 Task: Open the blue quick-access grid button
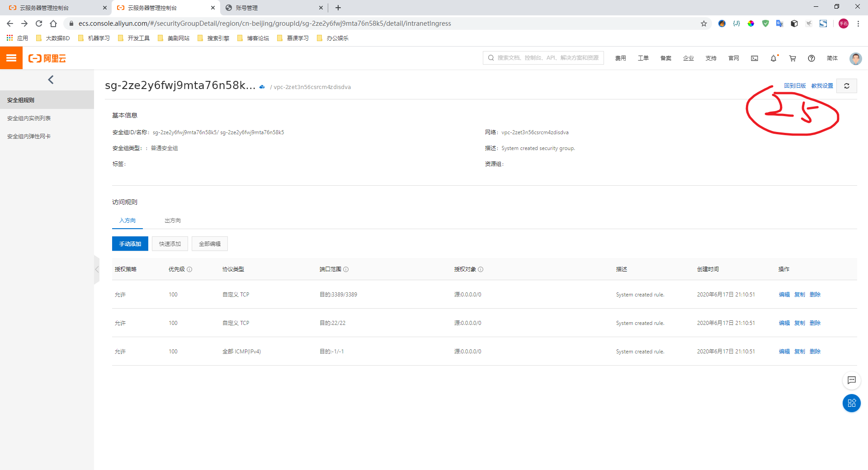[852, 403]
